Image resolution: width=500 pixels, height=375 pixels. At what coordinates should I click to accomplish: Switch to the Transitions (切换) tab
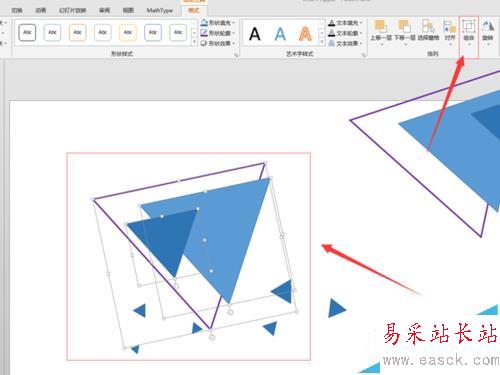17,10
